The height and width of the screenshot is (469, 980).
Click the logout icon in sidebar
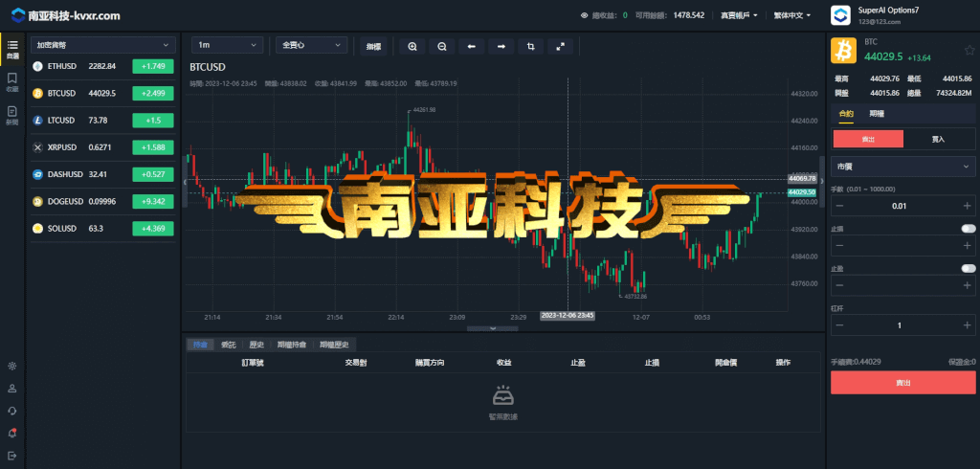click(11, 456)
